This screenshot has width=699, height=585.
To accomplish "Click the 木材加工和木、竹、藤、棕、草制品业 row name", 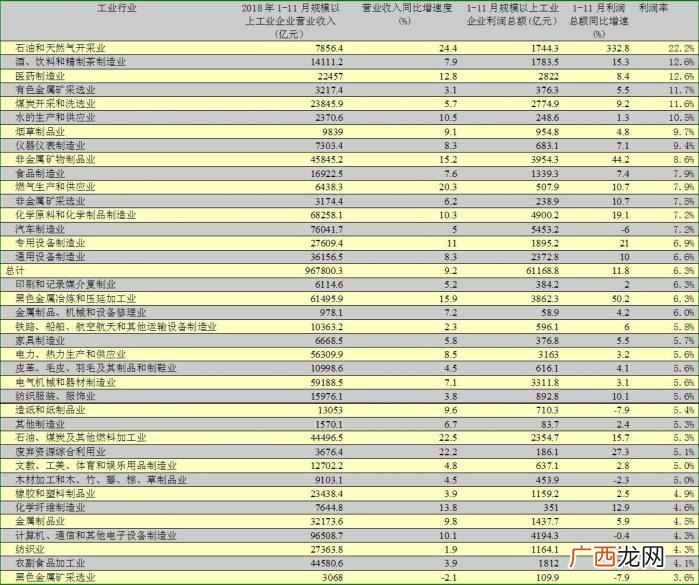I will 101,480.
